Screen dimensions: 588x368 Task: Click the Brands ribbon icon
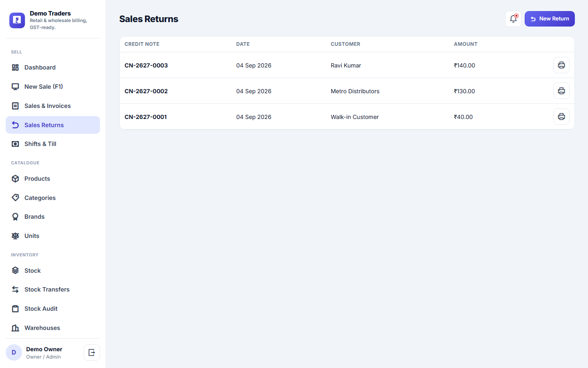(16, 217)
